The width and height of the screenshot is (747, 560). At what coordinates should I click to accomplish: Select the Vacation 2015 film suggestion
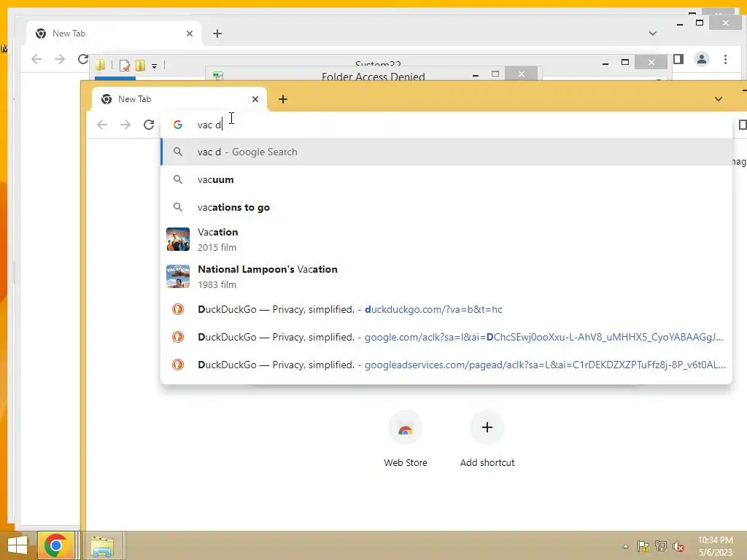pyautogui.click(x=446, y=239)
